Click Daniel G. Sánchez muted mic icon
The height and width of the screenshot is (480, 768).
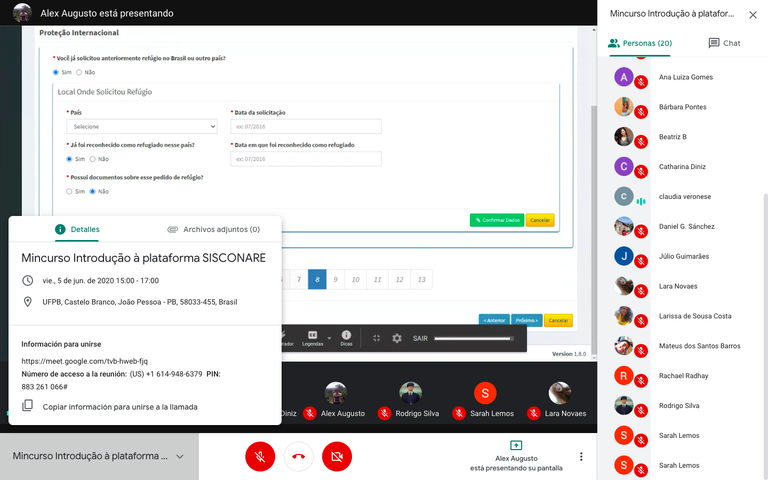[x=641, y=232]
